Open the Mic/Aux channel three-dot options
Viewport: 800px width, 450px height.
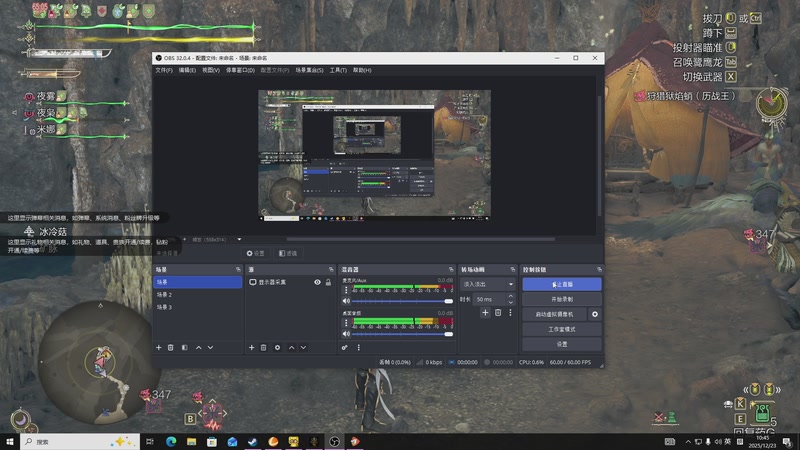[x=346, y=290]
